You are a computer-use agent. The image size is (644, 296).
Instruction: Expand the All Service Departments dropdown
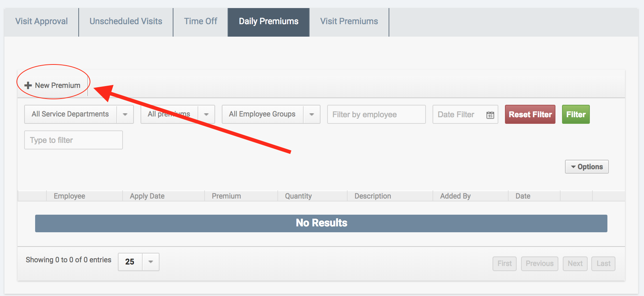(x=125, y=114)
